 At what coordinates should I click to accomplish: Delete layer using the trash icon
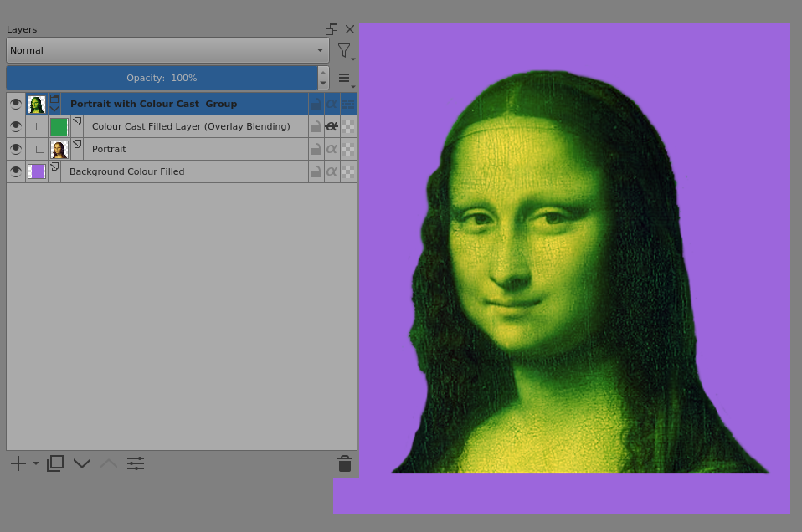click(344, 463)
